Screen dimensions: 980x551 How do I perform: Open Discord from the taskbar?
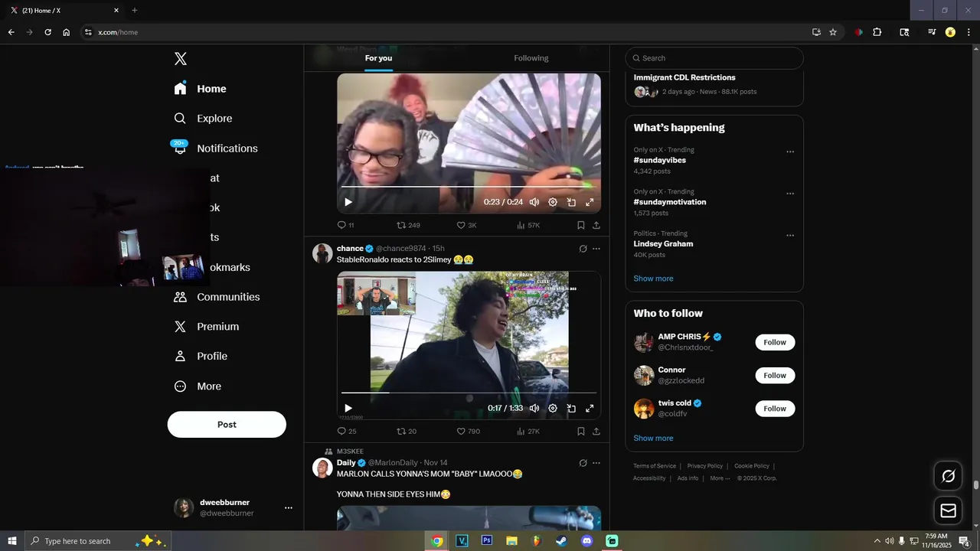pos(587,541)
